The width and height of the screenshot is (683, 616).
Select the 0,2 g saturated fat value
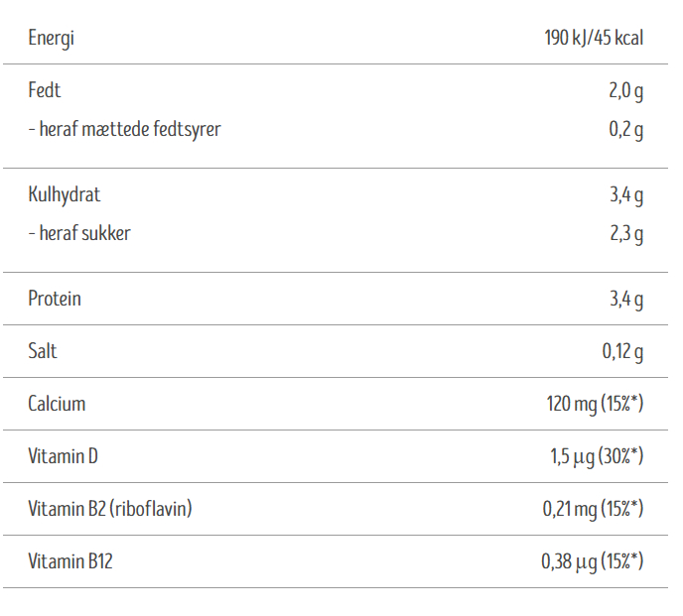coord(625,129)
